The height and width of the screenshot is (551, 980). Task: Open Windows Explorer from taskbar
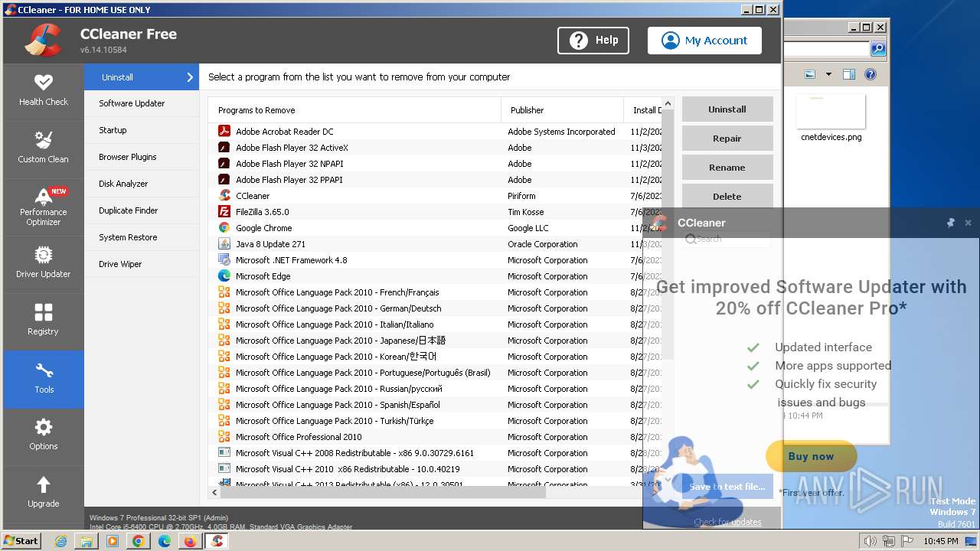click(x=87, y=541)
